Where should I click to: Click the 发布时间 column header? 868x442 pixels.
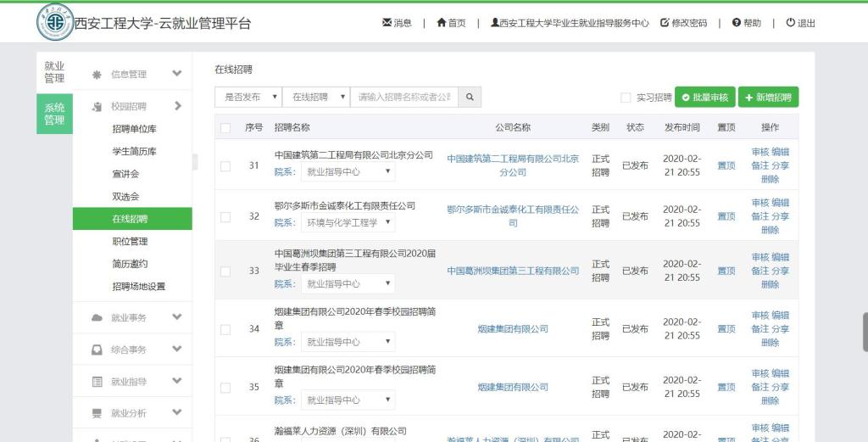[682, 127]
